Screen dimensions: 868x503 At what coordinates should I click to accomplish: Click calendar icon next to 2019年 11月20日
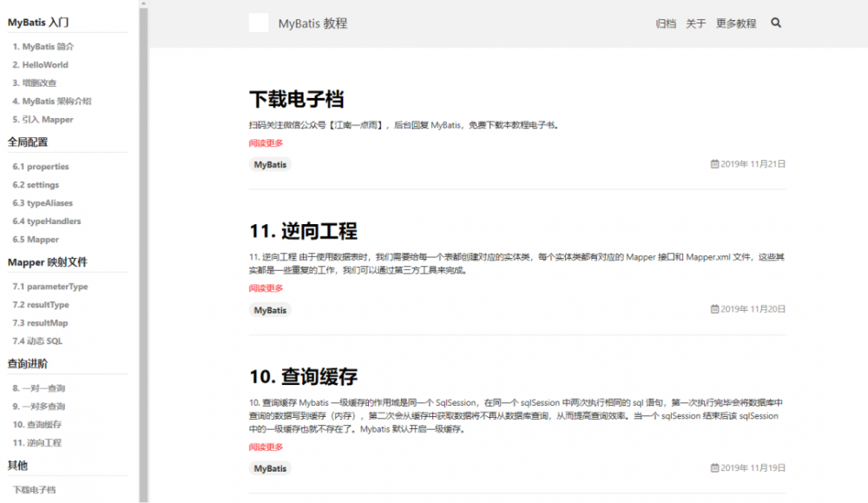point(714,309)
